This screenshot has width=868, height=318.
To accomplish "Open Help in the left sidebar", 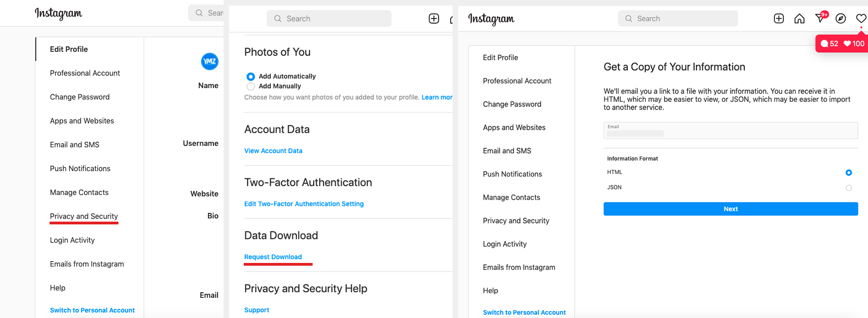I will point(57,288).
